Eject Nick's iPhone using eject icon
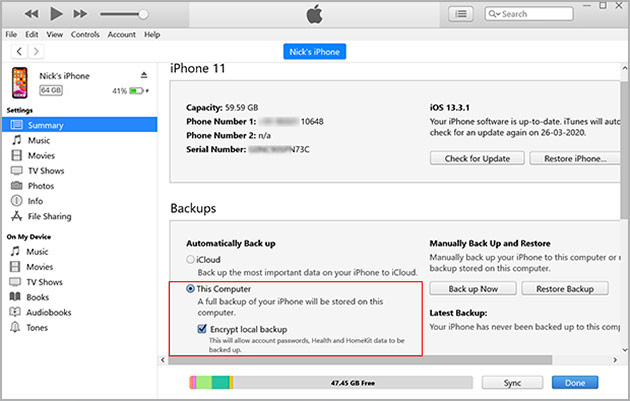The width and height of the screenshot is (630, 401). (x=144, y=75)
